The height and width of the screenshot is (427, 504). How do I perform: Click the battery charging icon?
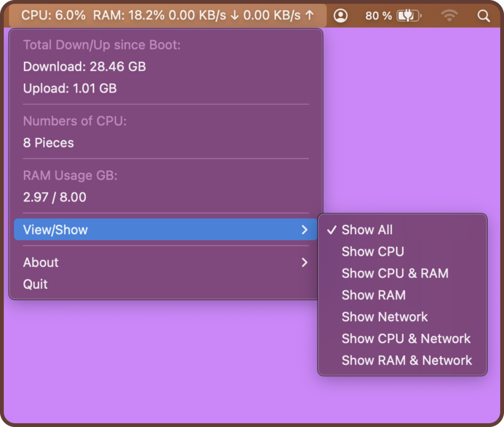409,16
